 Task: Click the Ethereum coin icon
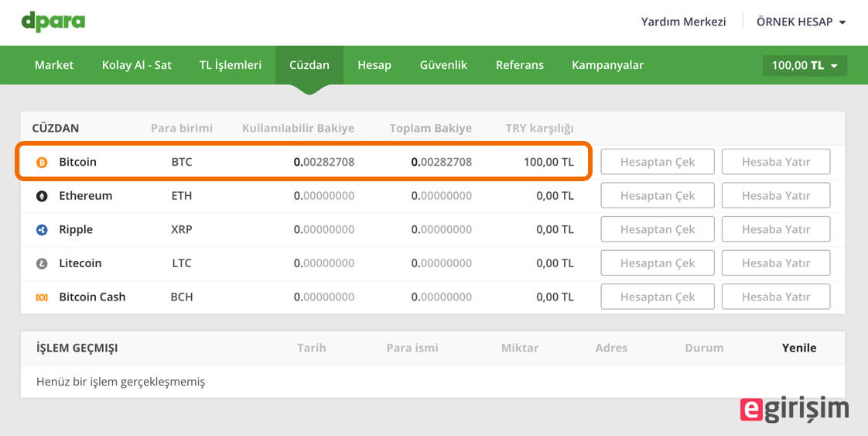[42, 196]
